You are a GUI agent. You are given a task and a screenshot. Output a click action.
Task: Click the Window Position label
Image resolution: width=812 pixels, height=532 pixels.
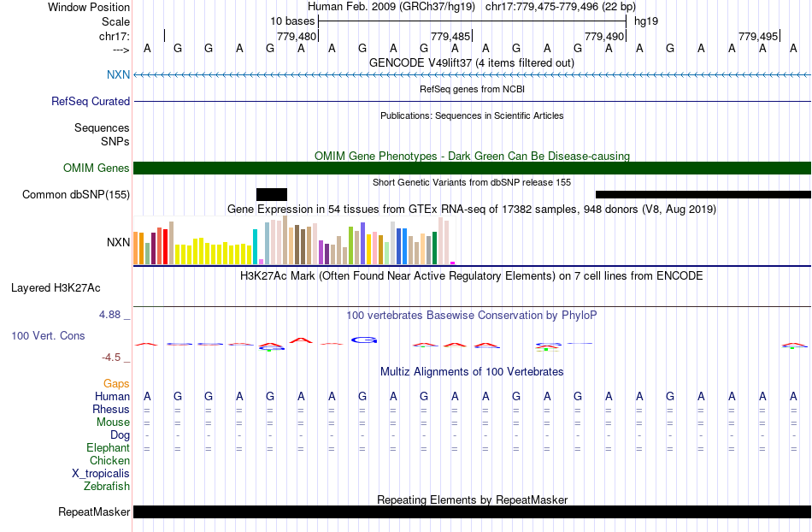click(x=89, y=7)
